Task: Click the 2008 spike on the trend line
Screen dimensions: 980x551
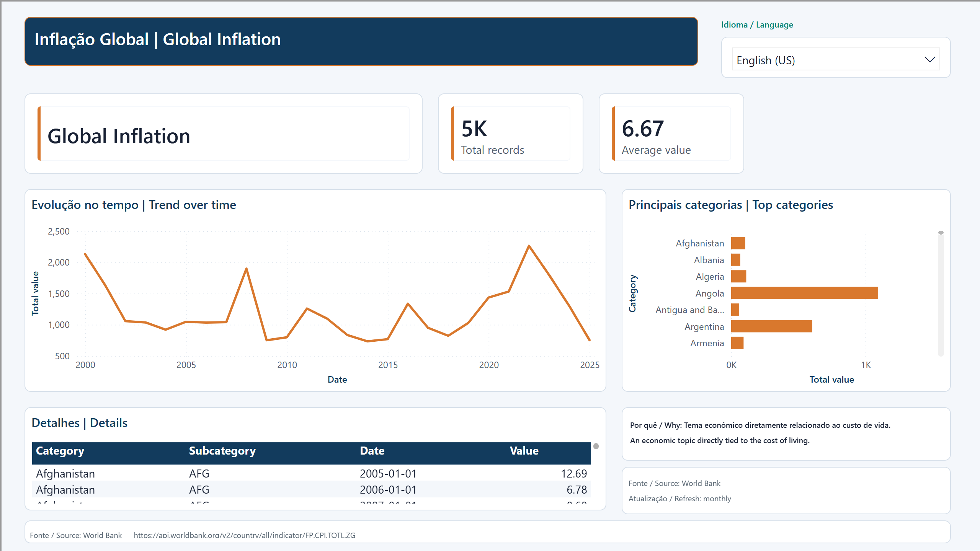Action: [x=247, y=269]
